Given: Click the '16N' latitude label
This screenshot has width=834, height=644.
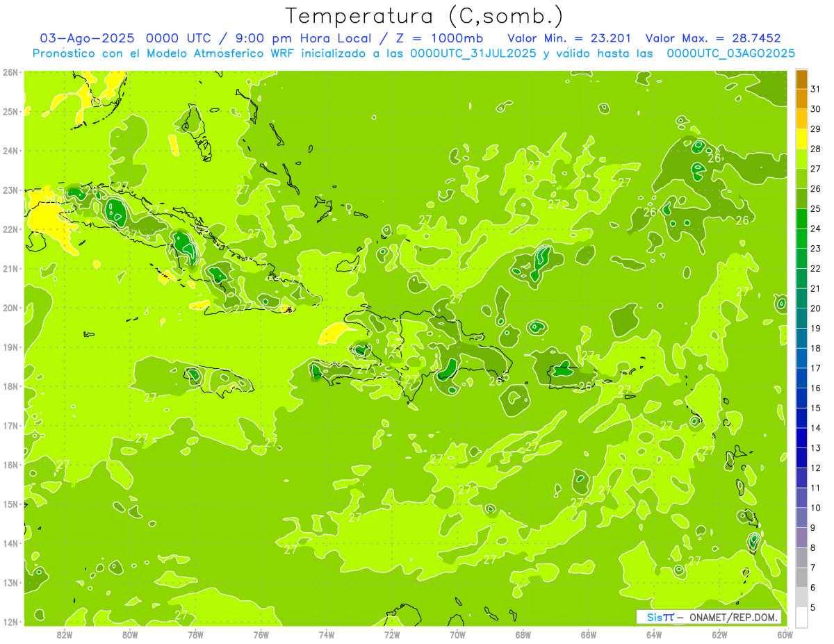Looking at the screenshot, I should (x=10, y=464).
